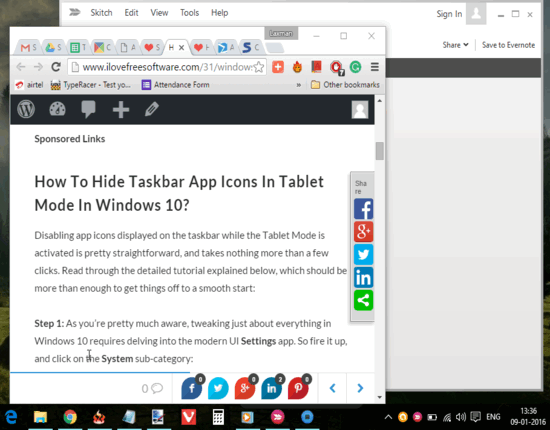Share on Twitter from floating side panel

click(x=363, y=254)
